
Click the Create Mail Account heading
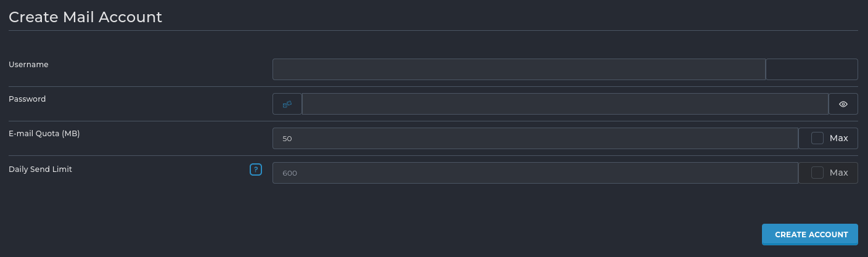85,17
